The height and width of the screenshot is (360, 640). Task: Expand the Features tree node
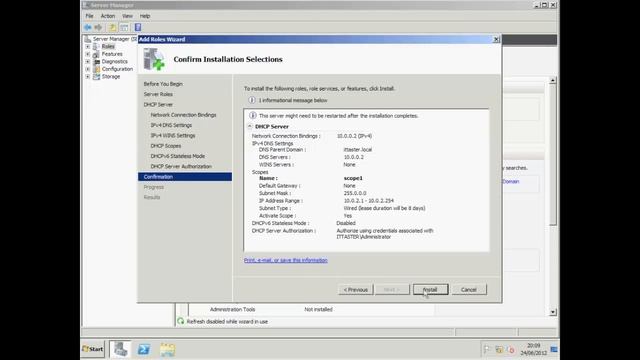87,54
